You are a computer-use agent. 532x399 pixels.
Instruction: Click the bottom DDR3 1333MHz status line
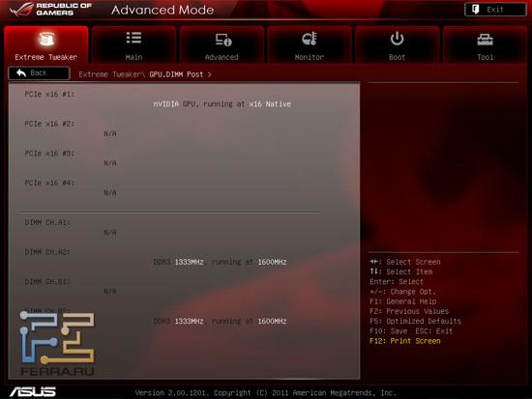point(220,321)
